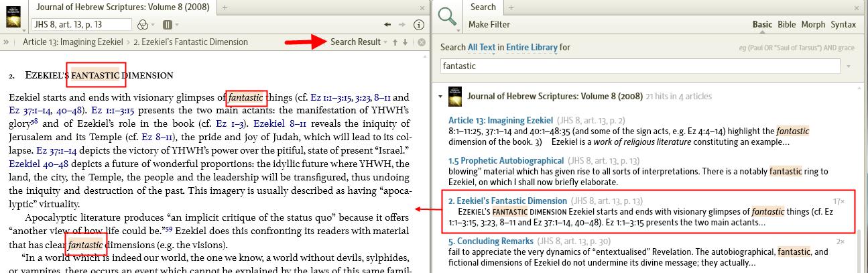Add a new tab beside Search tab
Image resolution: width=868 pixels, height=273 pixels.
click(x=510, y=7)
